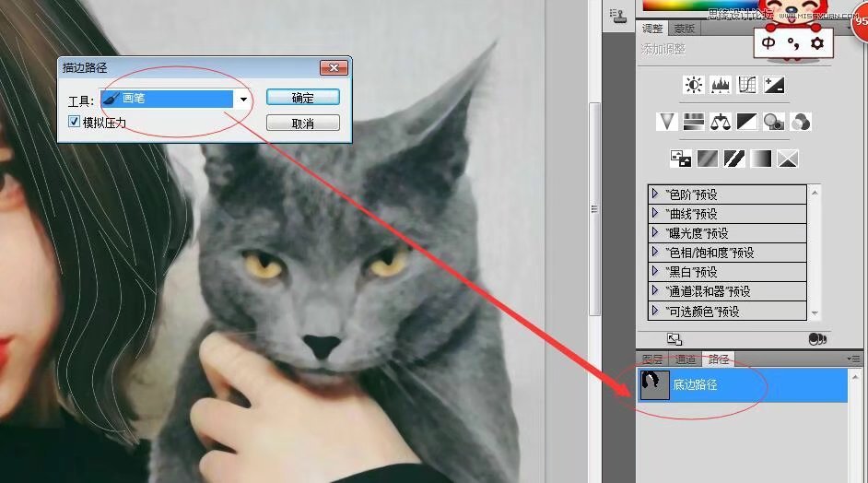
Task: Click the Paths panel scroll up arrow
Action: [855, 377]
